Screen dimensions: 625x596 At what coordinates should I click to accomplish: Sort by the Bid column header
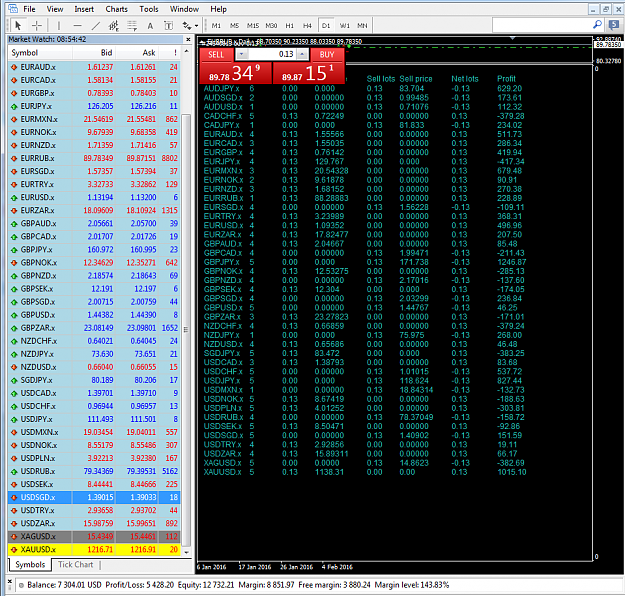click(x=94, y=53)
